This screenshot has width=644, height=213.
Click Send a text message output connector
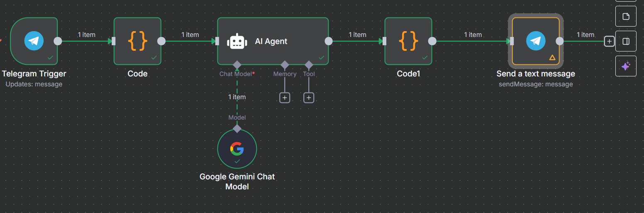coord(559,41)
